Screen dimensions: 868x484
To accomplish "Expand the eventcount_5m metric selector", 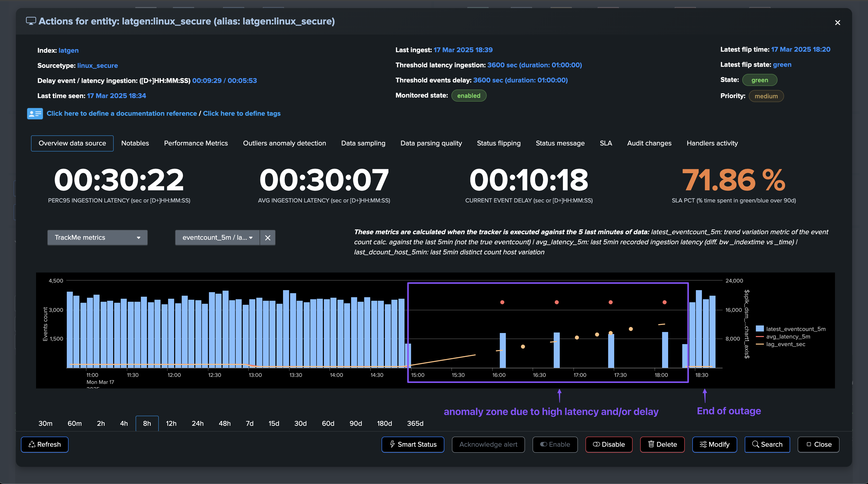I will tap(217, 238).
